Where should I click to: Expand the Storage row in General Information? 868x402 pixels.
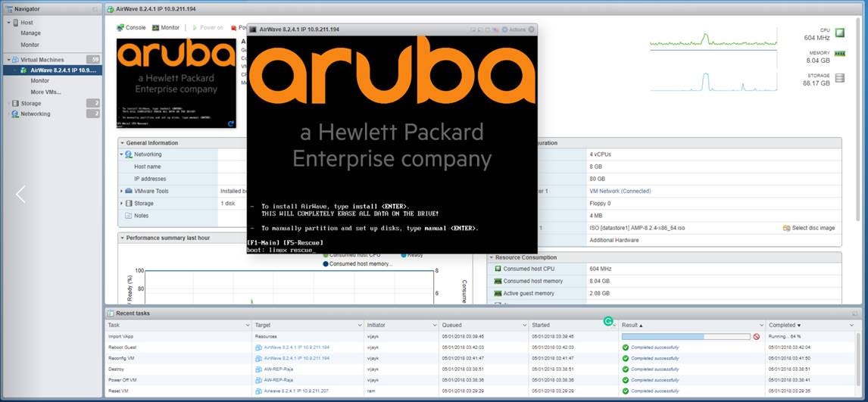pyautogui.click(x=122, y=204)
